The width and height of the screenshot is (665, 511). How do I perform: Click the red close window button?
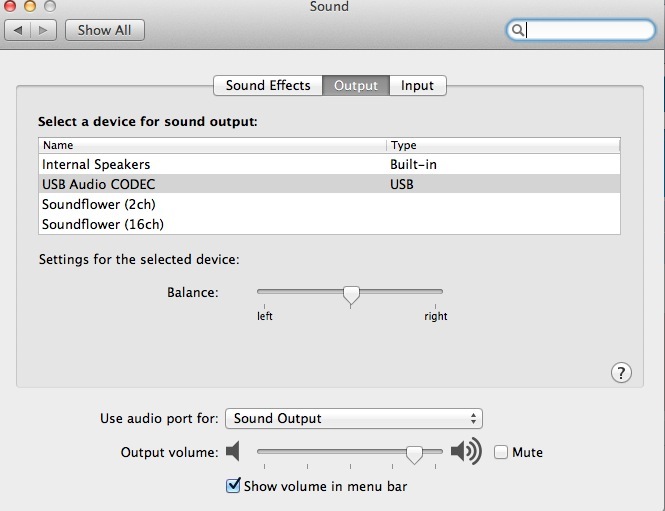click(10, 6)
